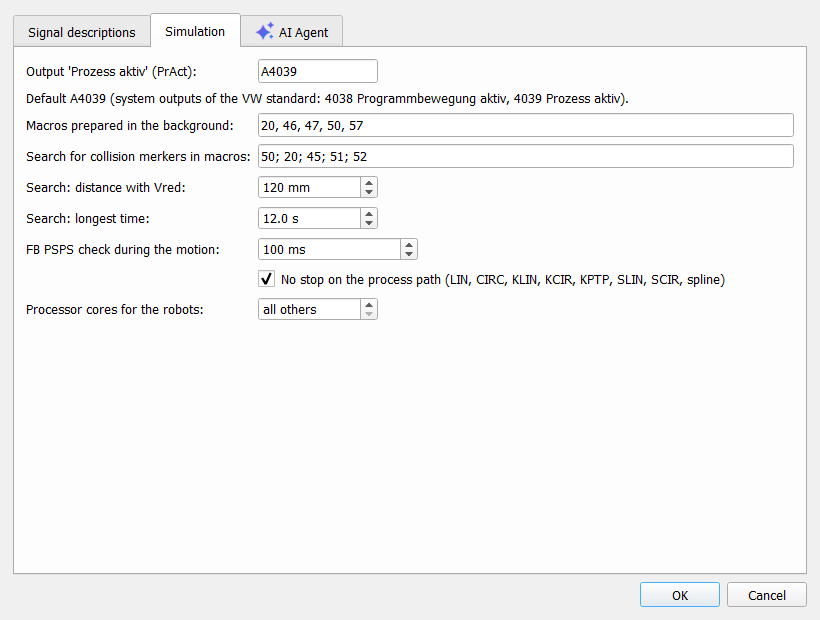Increase Search longest time value
Viewport: 820px width, 620px height.
click(x=369, y=213)
